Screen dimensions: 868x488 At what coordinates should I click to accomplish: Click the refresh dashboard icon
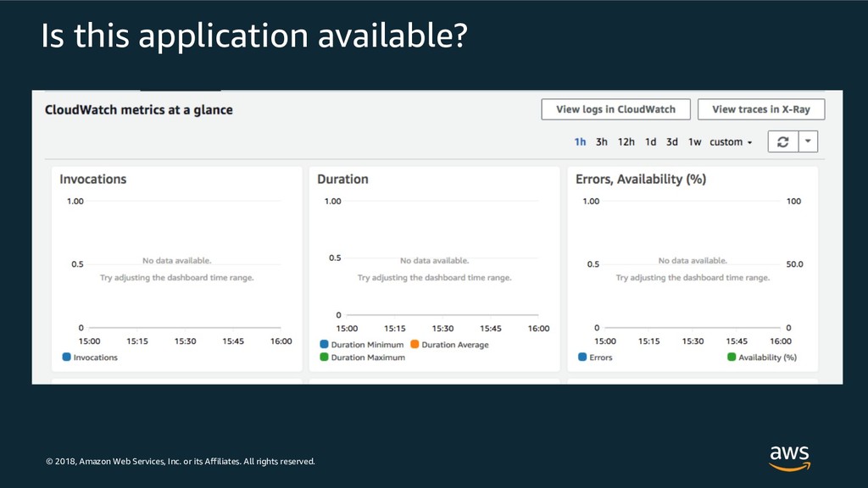click(782, 141)
